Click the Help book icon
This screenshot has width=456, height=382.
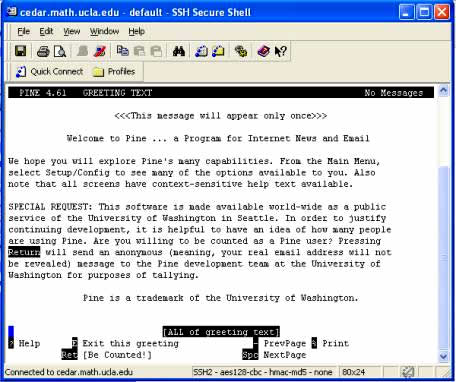263,51
